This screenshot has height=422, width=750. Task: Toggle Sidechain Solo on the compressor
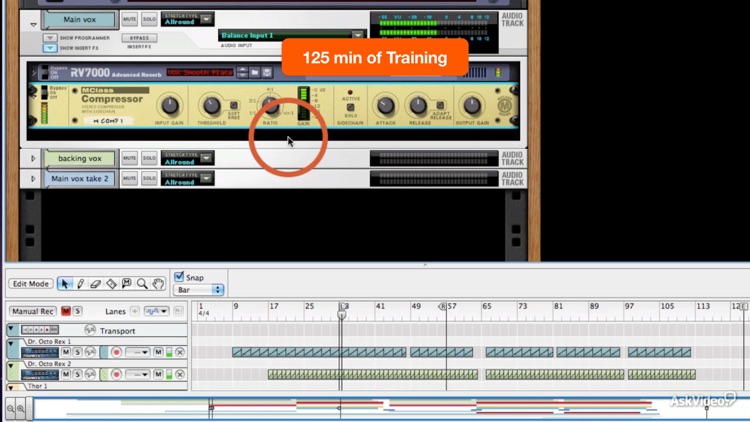(350, 107)
